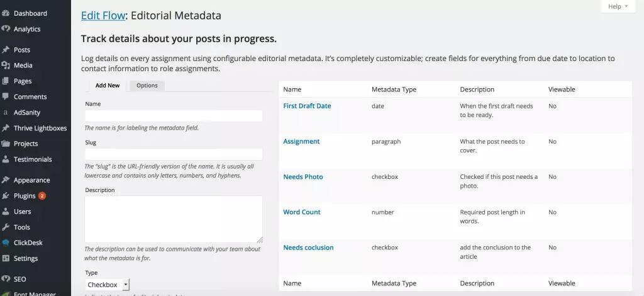Open the Edit Flow link in heading
Viewport: 644px width, 296px height.
click(x=104, y=15)
